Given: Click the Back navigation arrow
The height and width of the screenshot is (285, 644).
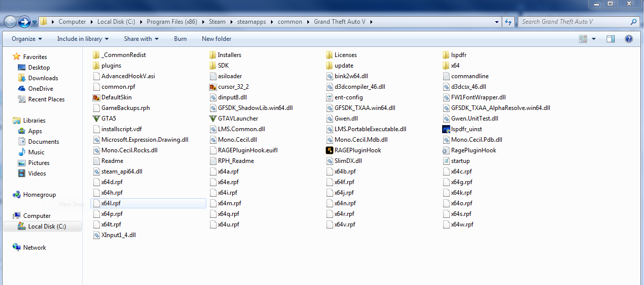Looking at the screenshot, I should (x=10, y=22).
